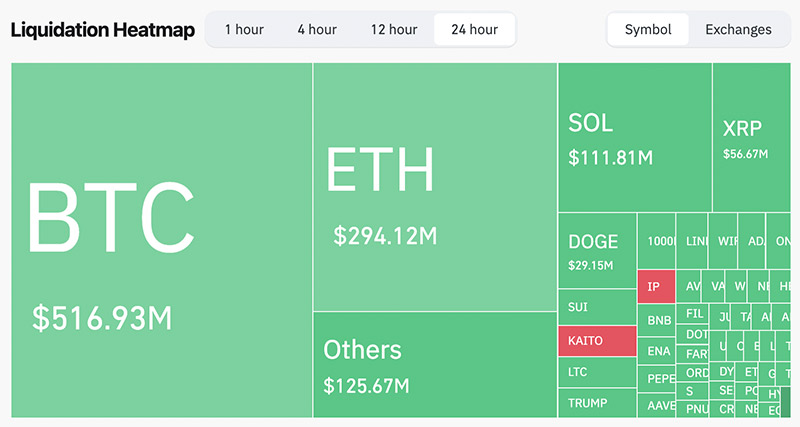The height and width of the screenshot is (427, 800).
Task: Select the AAVE tile
Action: [x=656, y=406]
